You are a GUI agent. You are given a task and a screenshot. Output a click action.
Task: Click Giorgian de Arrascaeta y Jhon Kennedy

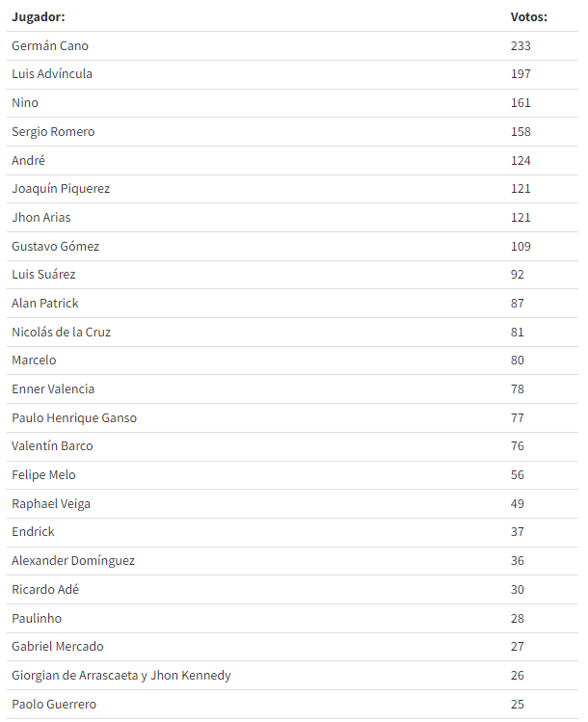[x=121, y=676]
